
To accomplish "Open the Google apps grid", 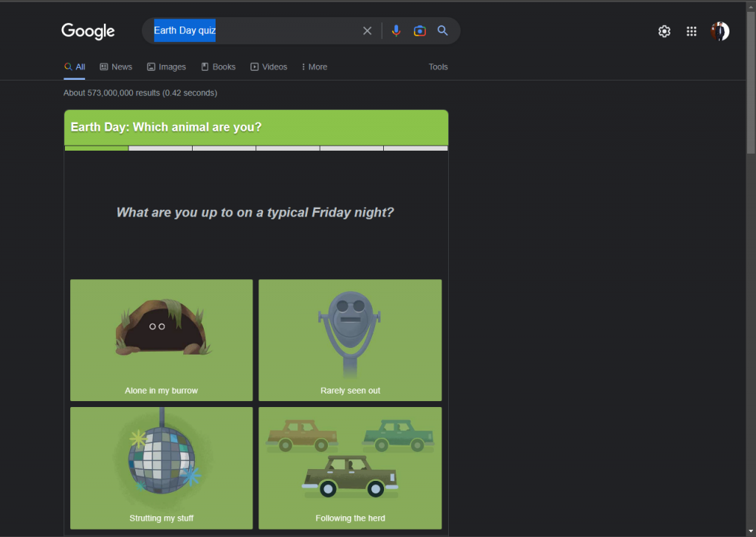I will pos(691,31).
